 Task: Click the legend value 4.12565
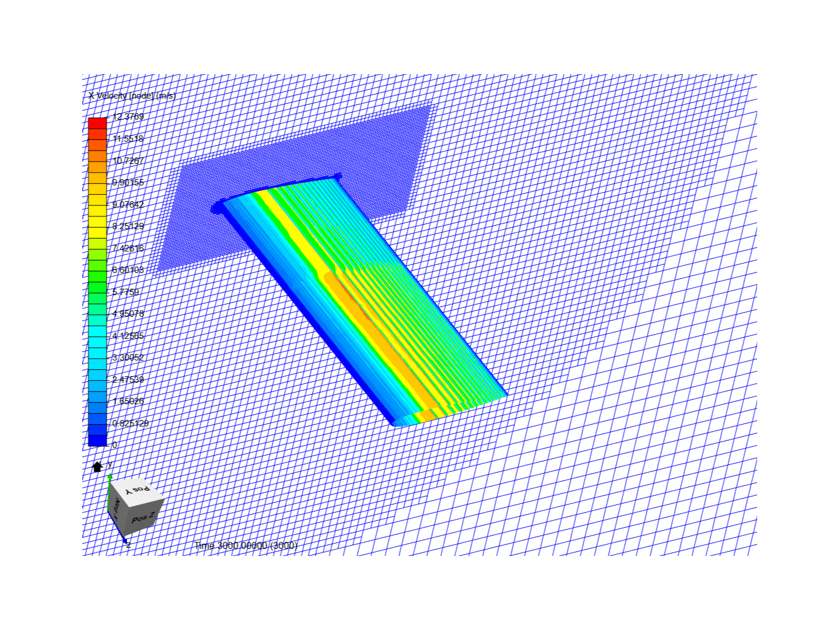128,335
